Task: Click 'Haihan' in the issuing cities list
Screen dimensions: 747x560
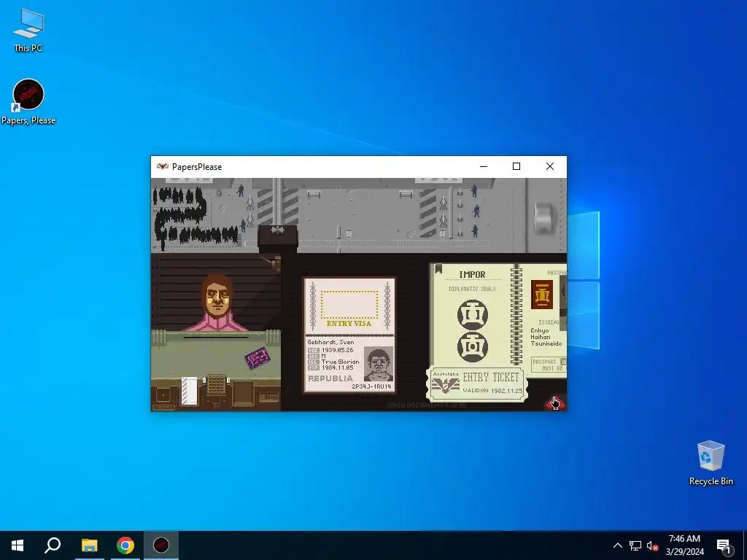Action: (x=541, y=337)
